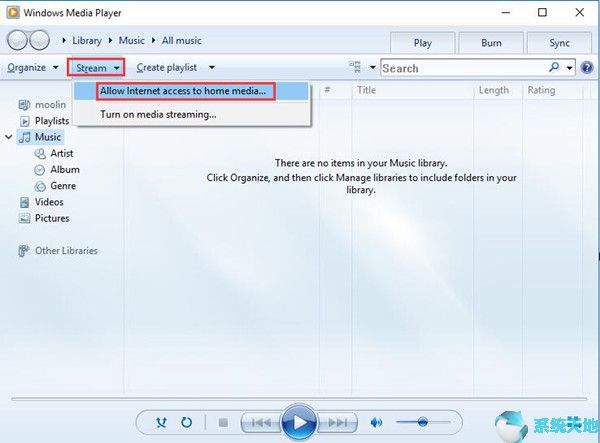
Task: Open breadcrumb arrow before Music
Action: tap(110, 40)
